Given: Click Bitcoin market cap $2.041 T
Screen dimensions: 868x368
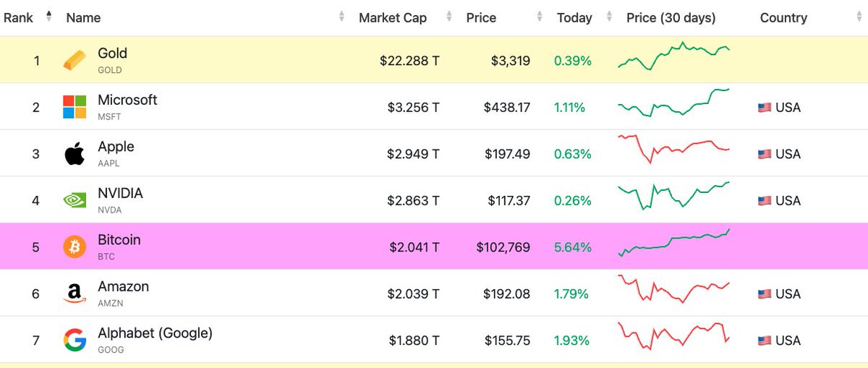Looking at the screenshot, I should 413,247.
